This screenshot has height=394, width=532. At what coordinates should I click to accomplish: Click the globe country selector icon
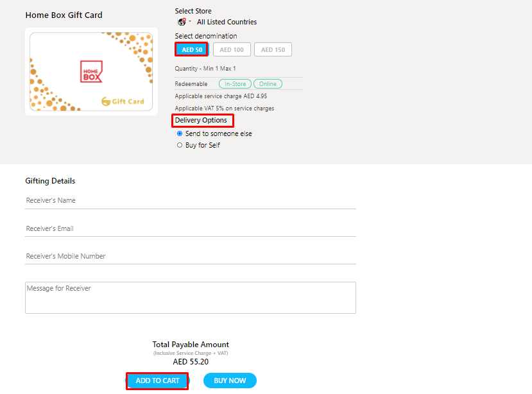tap(182, 22)
